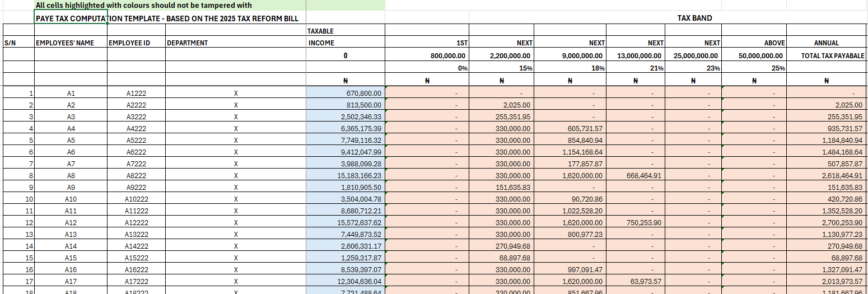Select the TAX BAND header cell
Image resolution: width=868 pixels, height=294 pixels.
click(694, 18)
